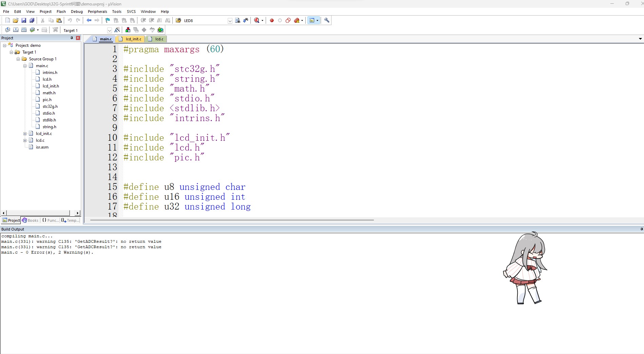Expand lcd.c tree node
Screen dimensions: 644x354
coord(25,140)
